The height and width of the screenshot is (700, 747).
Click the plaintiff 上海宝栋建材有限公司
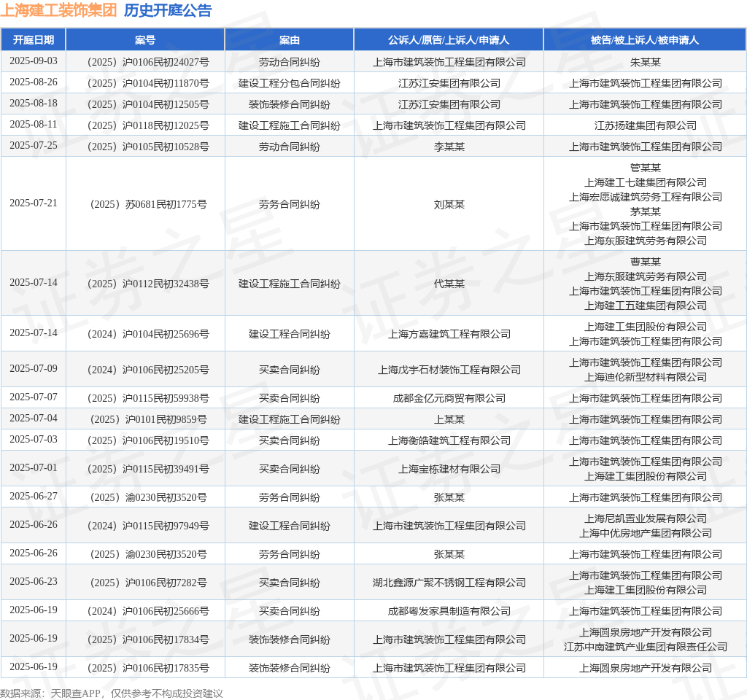(449, 469)
